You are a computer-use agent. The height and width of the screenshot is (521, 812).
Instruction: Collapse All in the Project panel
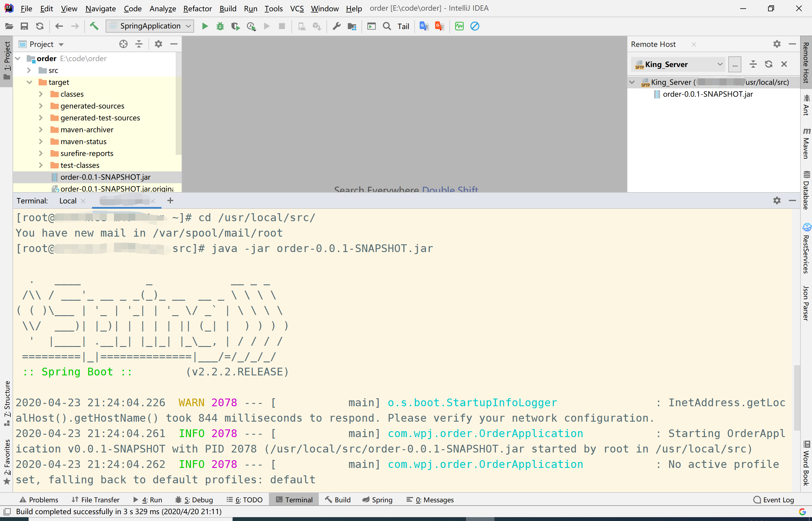(139, 44)
